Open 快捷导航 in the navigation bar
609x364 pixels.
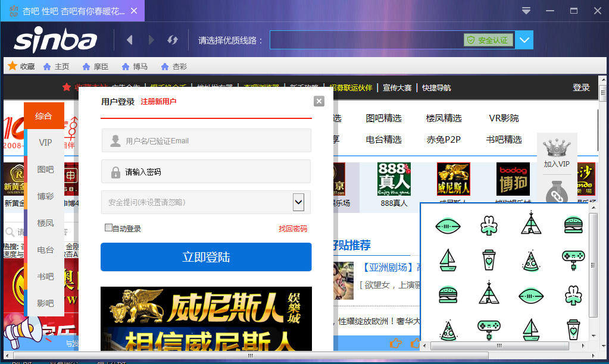click(436, 87)
